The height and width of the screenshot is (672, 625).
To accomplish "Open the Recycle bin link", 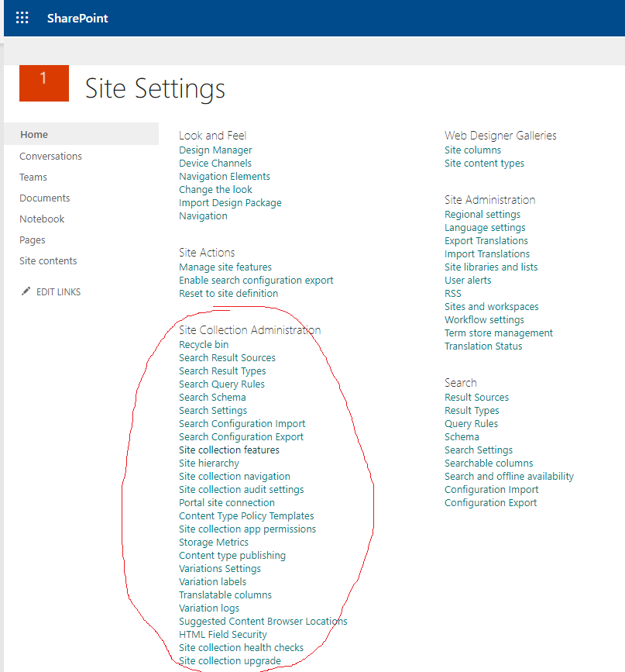I will [204, 345].
